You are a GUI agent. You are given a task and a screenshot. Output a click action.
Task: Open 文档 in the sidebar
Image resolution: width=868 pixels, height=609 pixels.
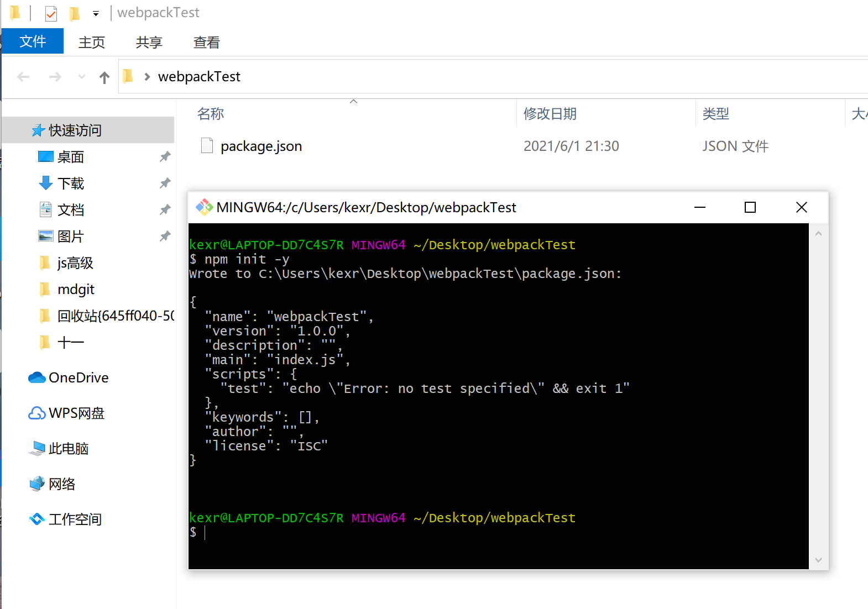71,210
